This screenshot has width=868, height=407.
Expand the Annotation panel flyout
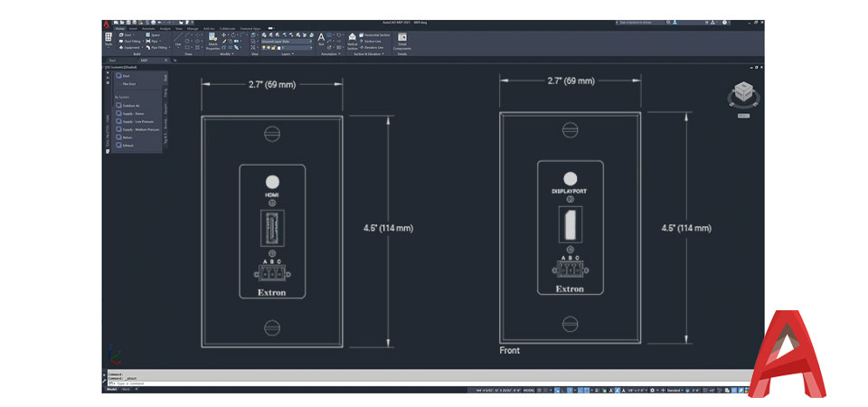[331, 53]
